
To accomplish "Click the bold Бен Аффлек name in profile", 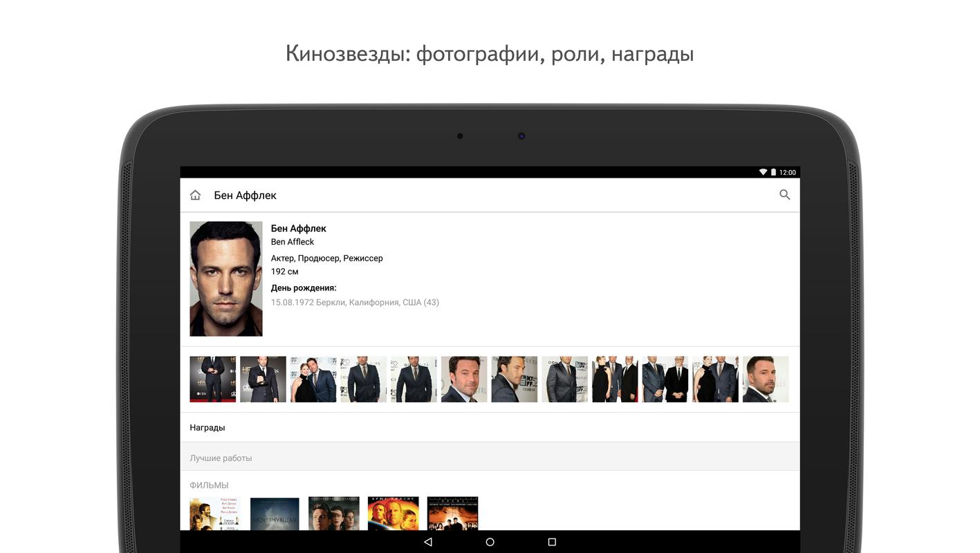I will (298, 228).
